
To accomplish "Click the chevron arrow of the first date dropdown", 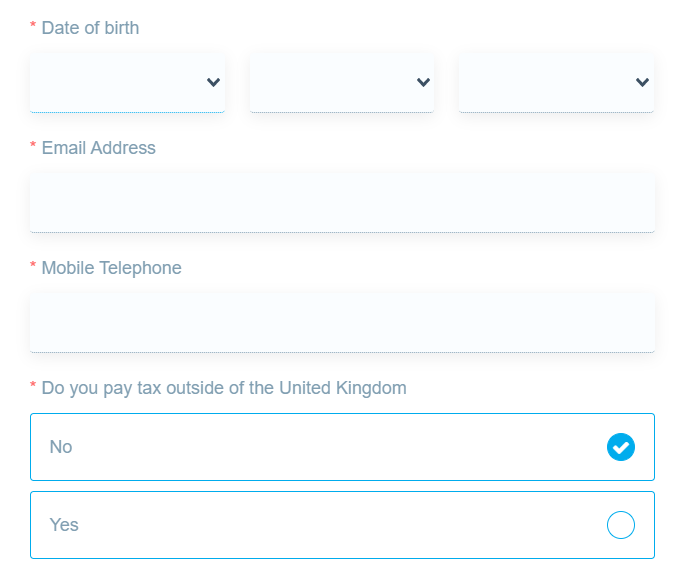I will pyautogui.click(x=213, y=82).
